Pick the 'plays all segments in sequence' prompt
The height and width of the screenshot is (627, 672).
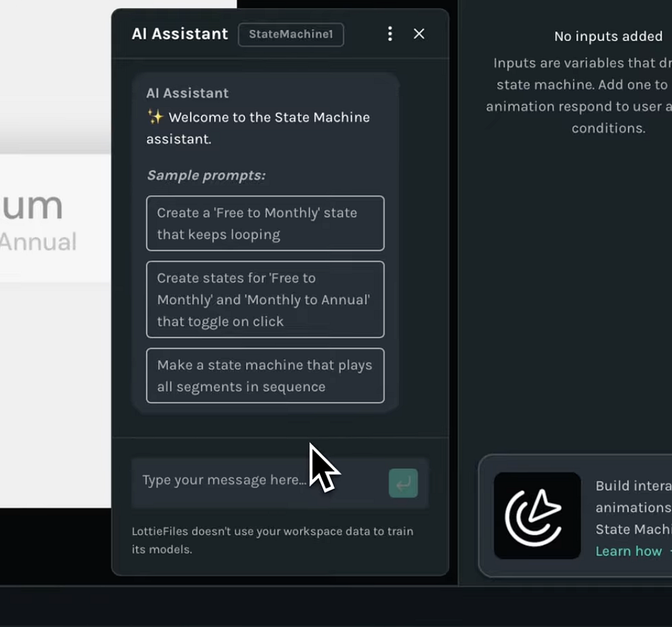pos(265,376)
